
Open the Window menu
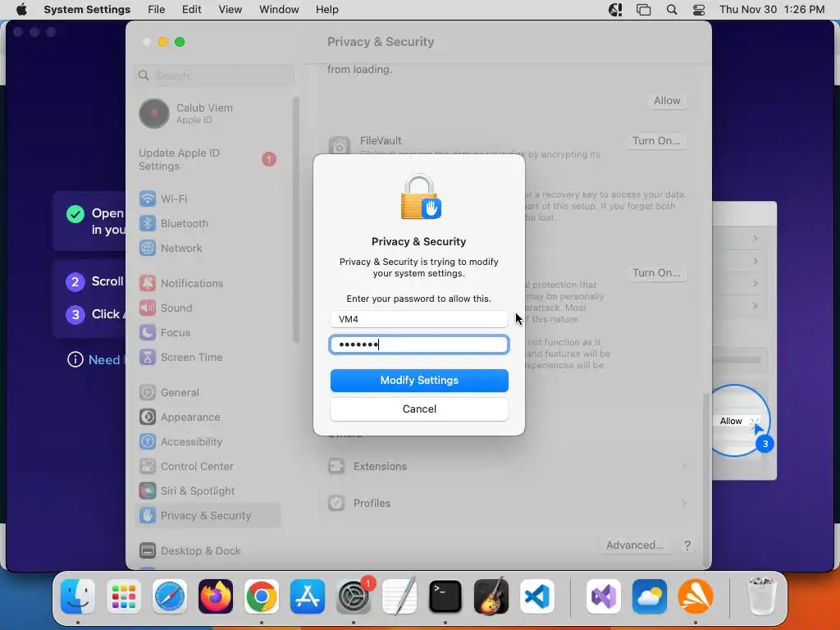tap(279, 10)
